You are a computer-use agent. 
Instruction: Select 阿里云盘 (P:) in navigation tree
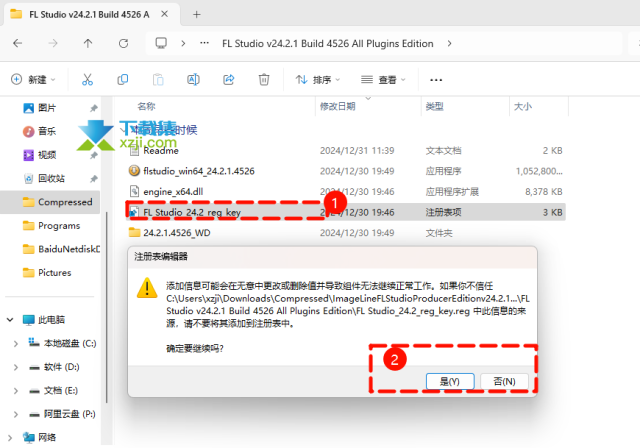(x=62, y=414)
